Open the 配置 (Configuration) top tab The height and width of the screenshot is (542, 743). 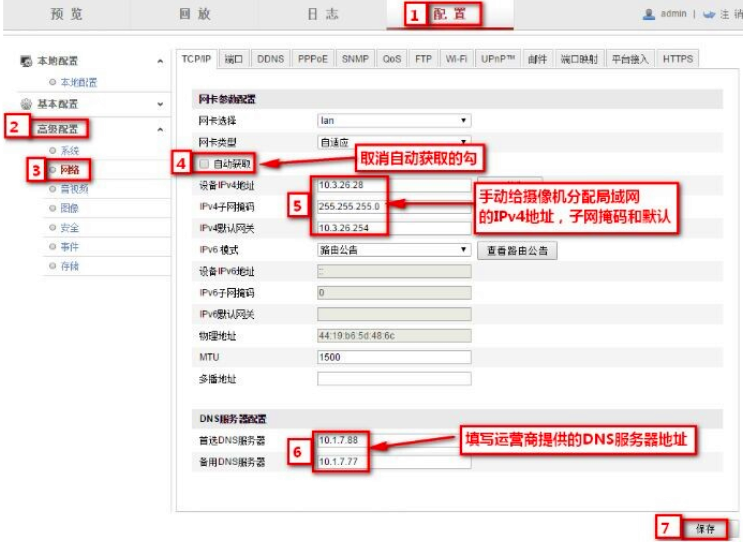click(x=450, y=14)
